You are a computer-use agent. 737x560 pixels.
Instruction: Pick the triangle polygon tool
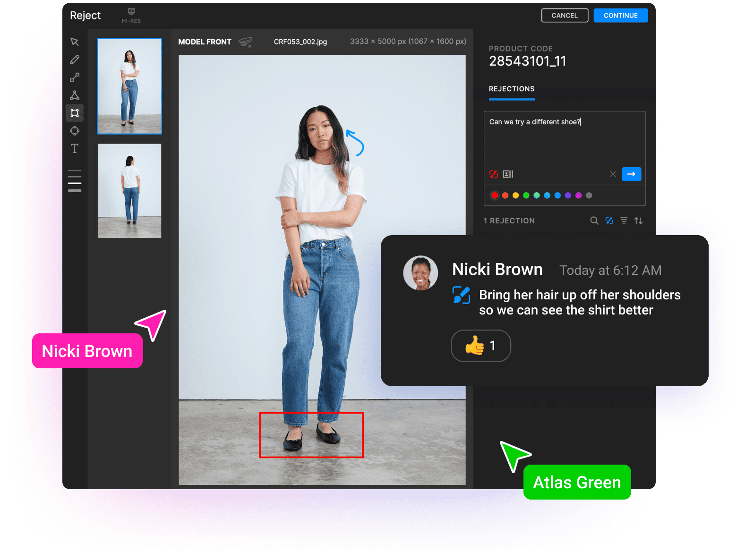(x=75, y=95)
